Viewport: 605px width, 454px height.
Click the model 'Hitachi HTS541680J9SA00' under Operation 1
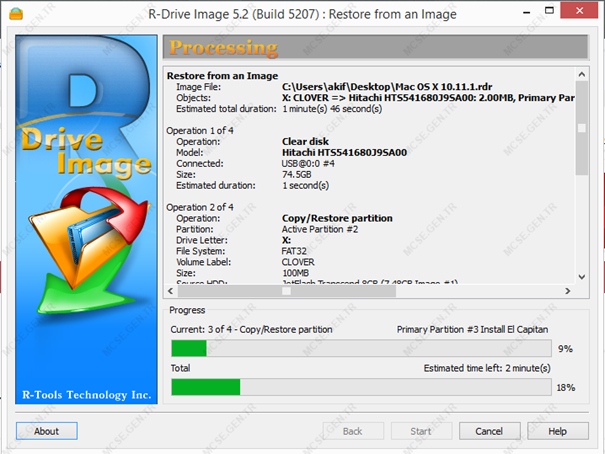pyautogui.click(x=344, y=152)
